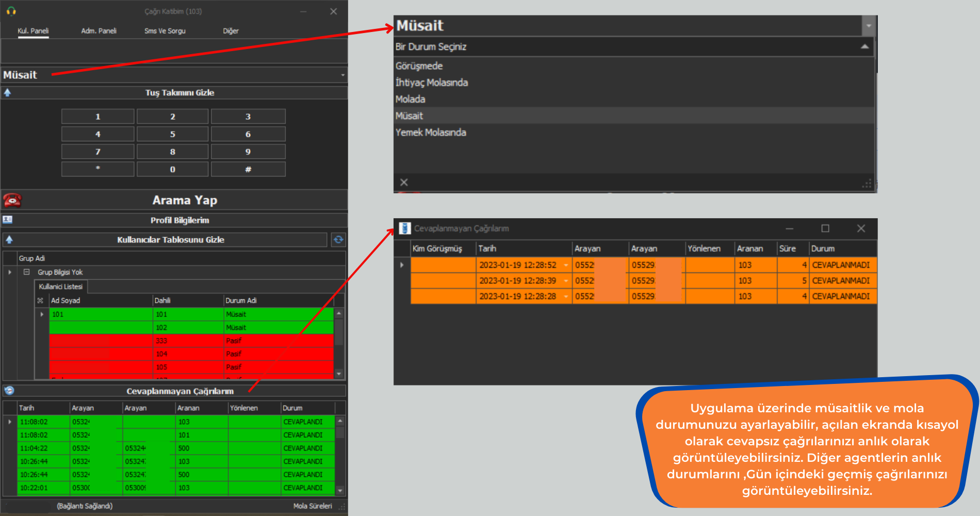This screenshot has width=980, height=516.
Task: Click the refresh icon next to Kullanıcılar Tablosunu Gizle
Action: 338,239
